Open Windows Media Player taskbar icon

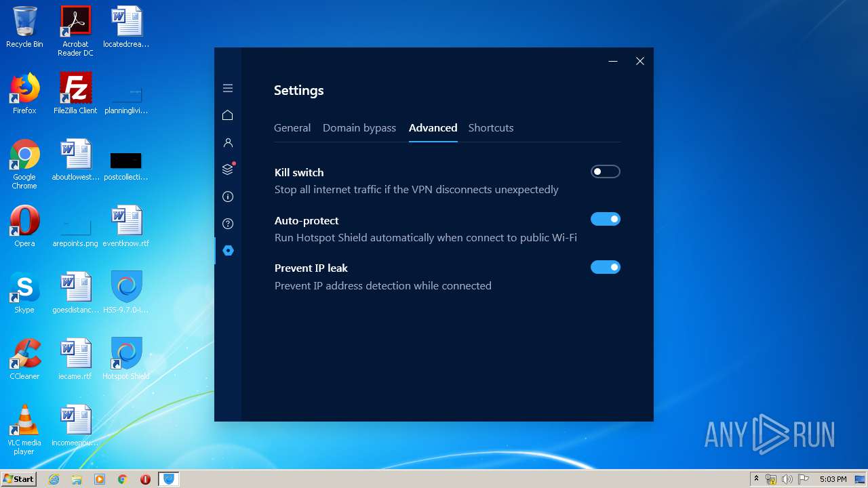click(100, 479)
